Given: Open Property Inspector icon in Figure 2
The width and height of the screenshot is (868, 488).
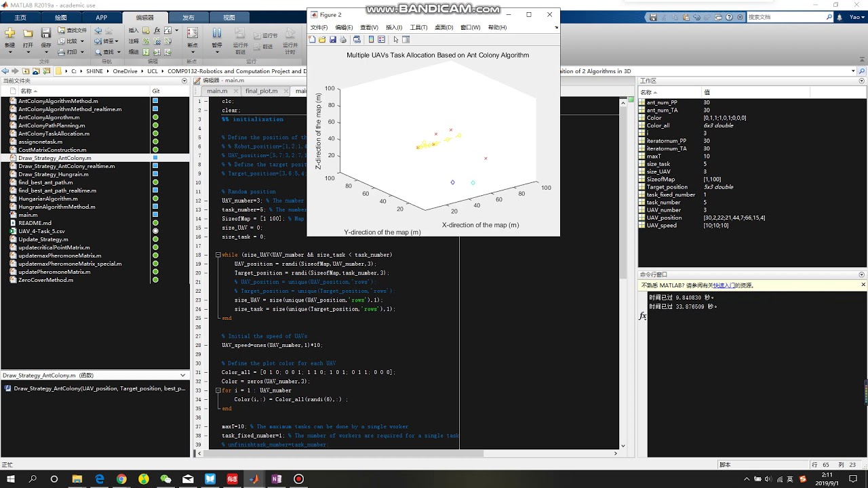Looking at the screenshot, I should pos(406,39).
